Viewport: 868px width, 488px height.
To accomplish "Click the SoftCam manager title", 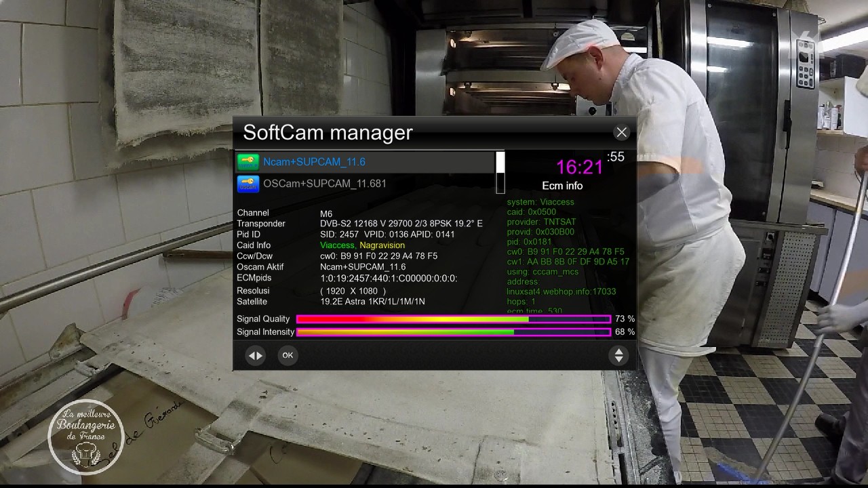I will [x=328, y=133].
